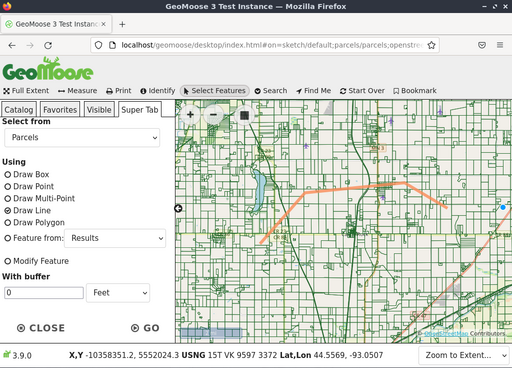Zoom out on the map

[213, 115]
